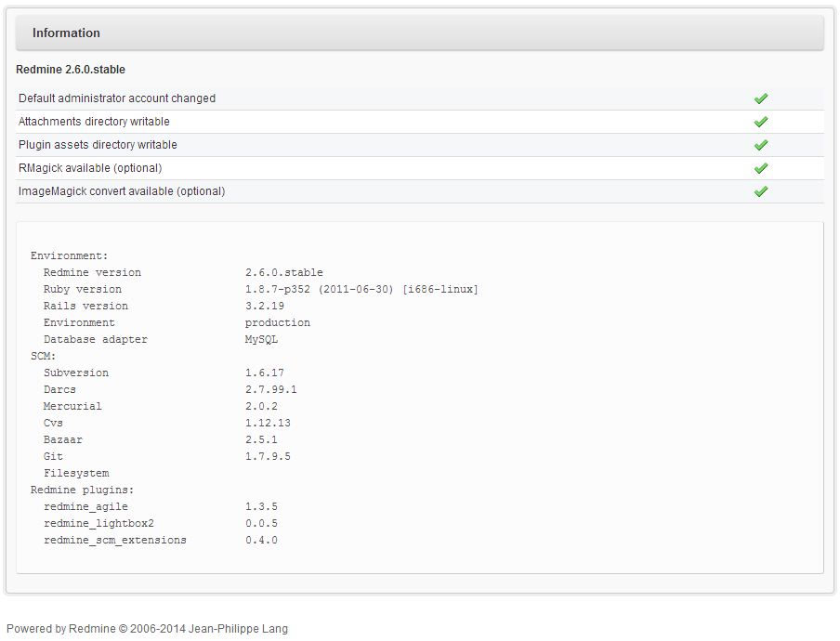This screenshot has height=641, width=840.
Task: Click Darcs version 2.7.99.1
Action: (x=271, y=389)
